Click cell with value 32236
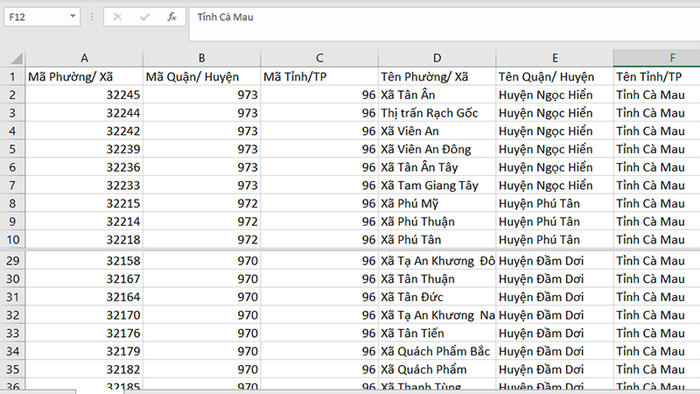This screenshot has width=700, height=394. (84, 167)
